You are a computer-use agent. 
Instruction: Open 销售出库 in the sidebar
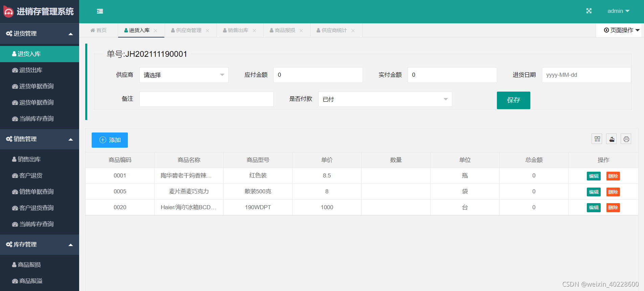tap(40, 159)
